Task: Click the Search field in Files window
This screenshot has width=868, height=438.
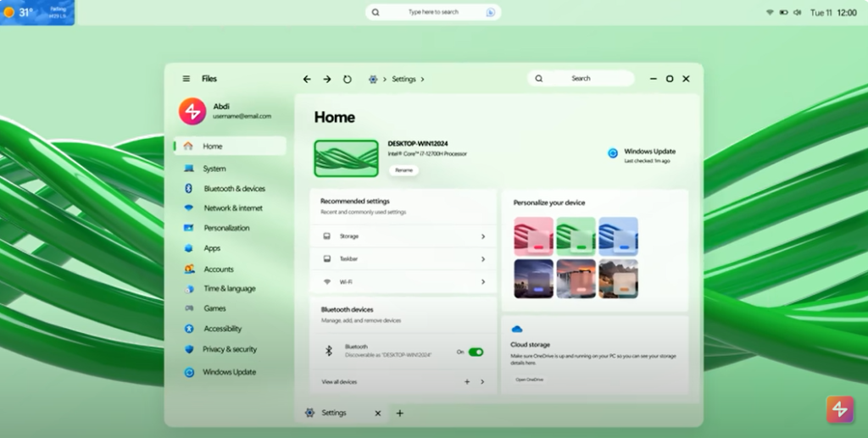Action: click(581, 79)
